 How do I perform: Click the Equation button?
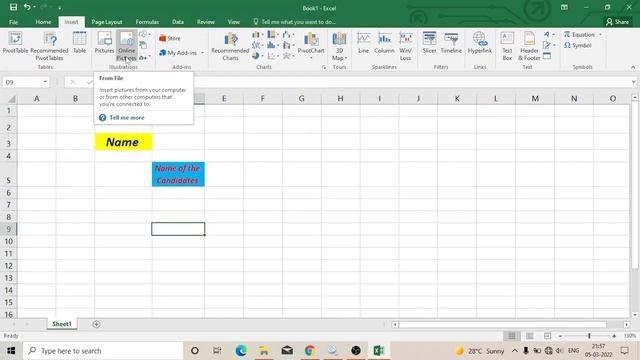point(579,35)
